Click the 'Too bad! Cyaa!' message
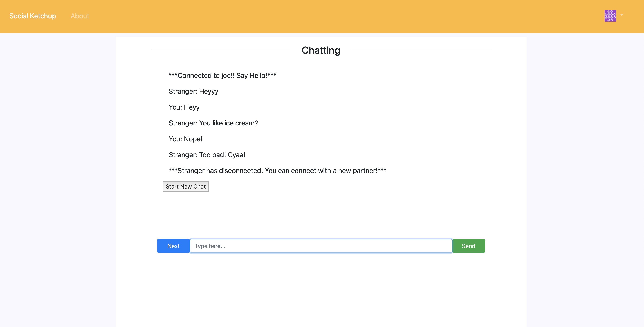 tap(207, 155)
